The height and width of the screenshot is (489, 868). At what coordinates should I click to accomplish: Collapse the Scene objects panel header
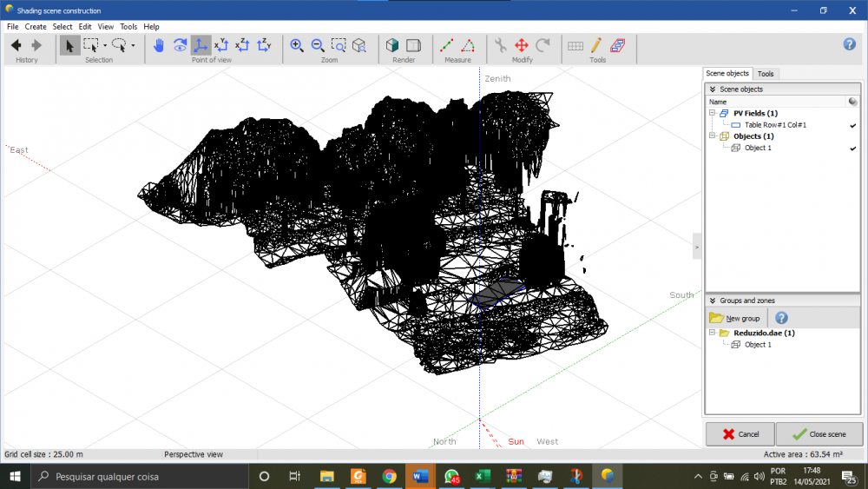(713, 89)
